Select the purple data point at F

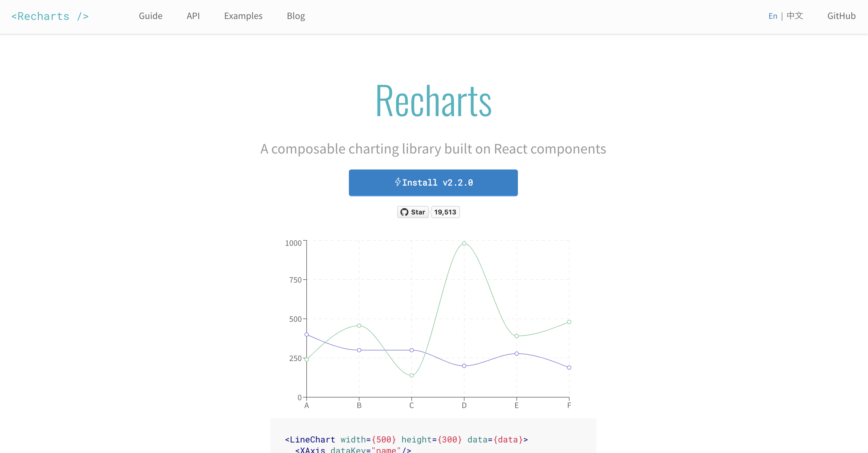coord(569,367)
